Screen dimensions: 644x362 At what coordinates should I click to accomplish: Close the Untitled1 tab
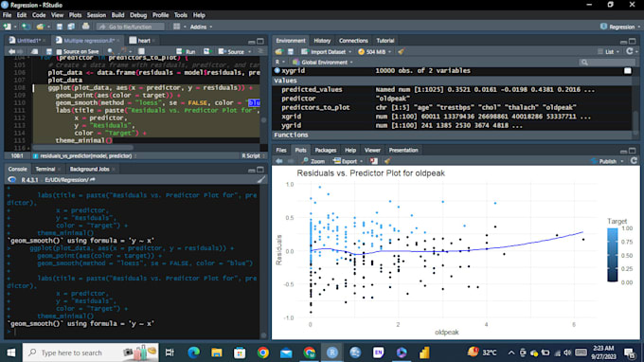pos(44,41)
